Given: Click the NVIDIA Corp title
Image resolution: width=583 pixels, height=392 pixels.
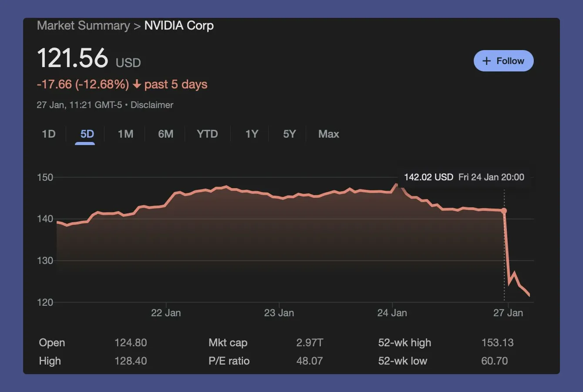Looking at the screenshot, I should tap(179, 26).
